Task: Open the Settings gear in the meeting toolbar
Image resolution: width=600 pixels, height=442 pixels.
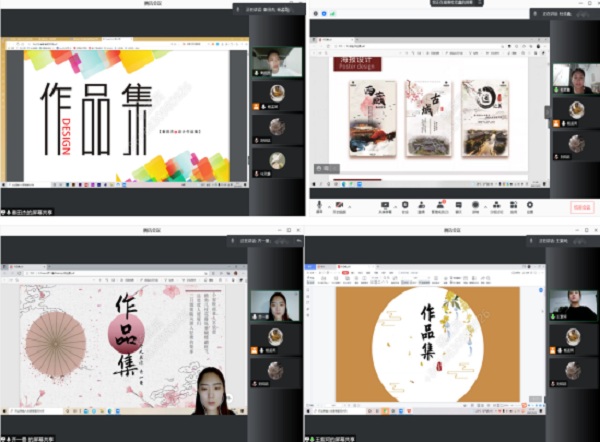Action: pos(530,207)
